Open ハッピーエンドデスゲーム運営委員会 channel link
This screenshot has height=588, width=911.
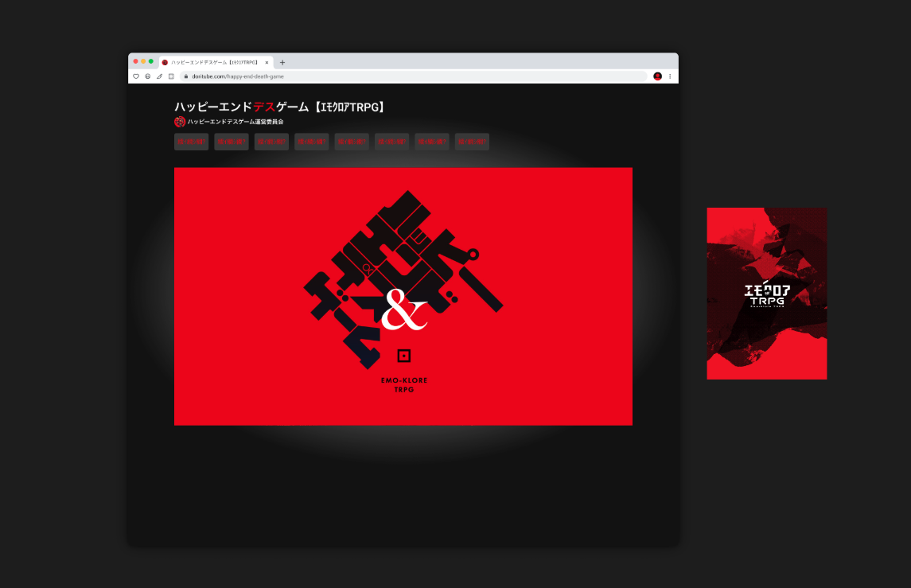235,122
